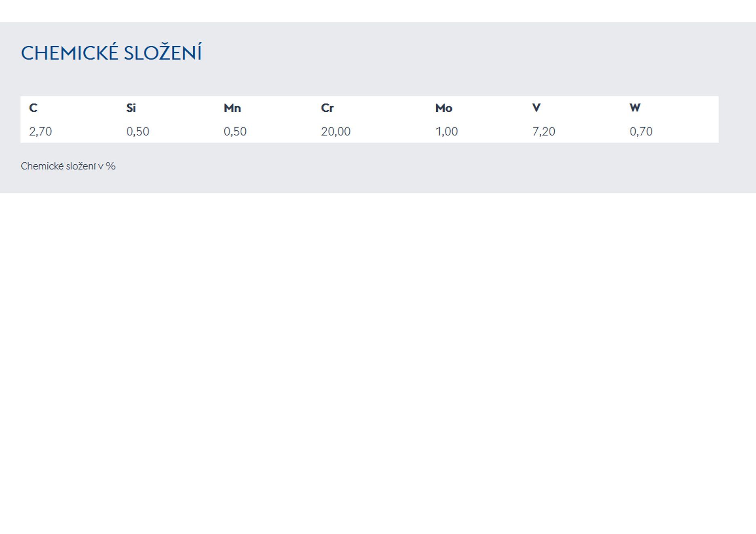Select the Cr column header
The width and height of the screenshot is (756, 534).
tap(327, 108)
